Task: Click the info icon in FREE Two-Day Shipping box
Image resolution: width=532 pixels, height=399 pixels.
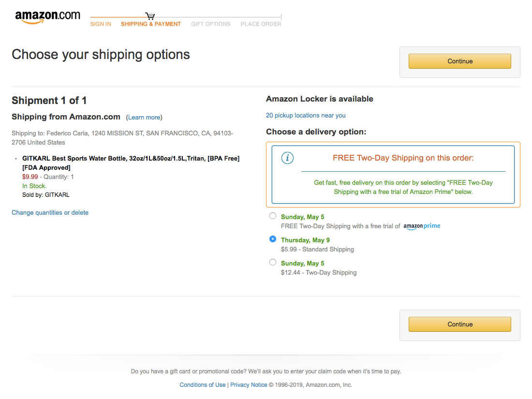Action: coord(287,158)
